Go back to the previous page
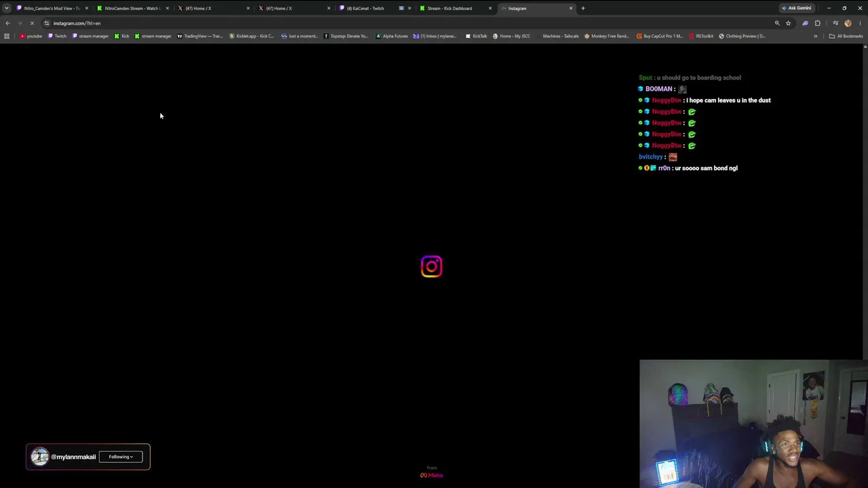This screenshot has width=868, height=488. pyautogui.click(x=7, y=23)
